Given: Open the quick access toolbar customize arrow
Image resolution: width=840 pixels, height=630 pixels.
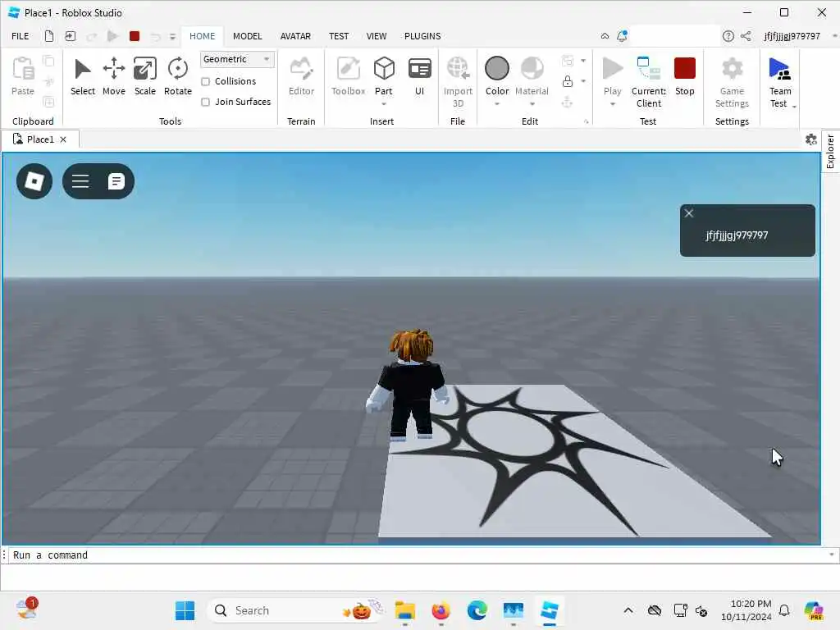Looking at the screenshot, I should point(172,36).
